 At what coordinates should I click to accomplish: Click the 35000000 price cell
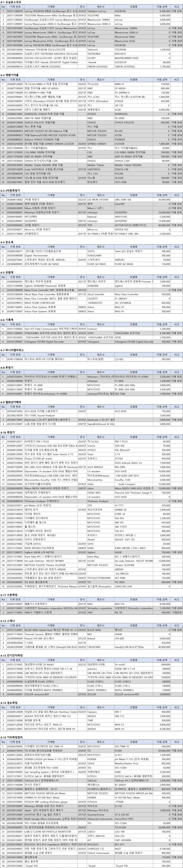(162, 695)
